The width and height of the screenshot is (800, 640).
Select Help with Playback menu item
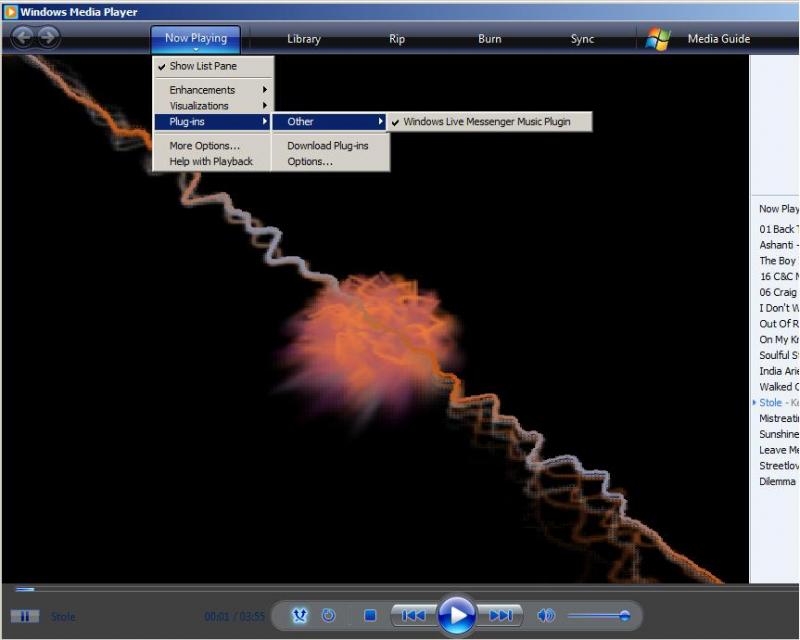coord(212,161)
